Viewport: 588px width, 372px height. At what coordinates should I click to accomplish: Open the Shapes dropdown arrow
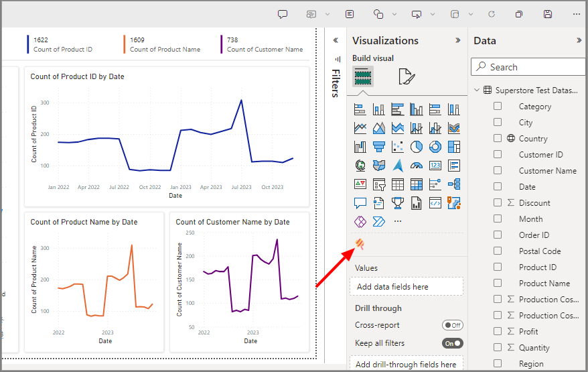[394, 14]
